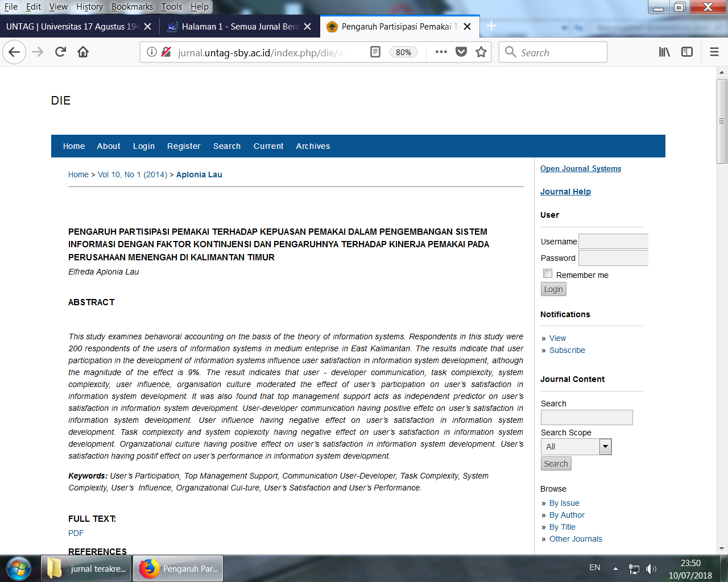Toggle reader view icon
This screenshot has height=582, width=728.
[375, 52]
